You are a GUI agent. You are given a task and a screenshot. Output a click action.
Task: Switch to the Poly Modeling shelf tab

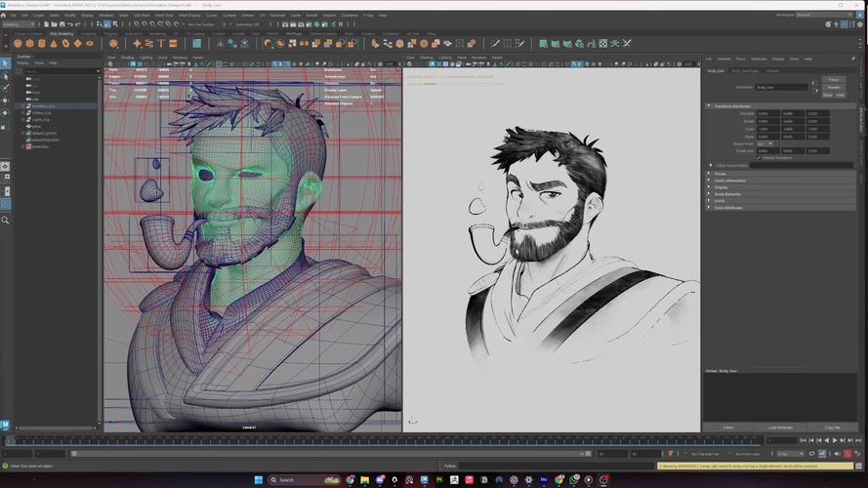click(62, 33)
